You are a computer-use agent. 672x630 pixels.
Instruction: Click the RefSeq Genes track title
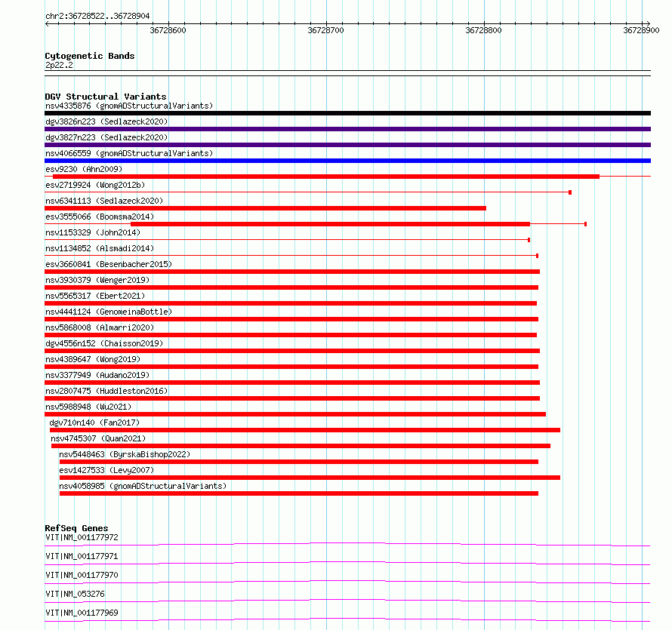76,528
